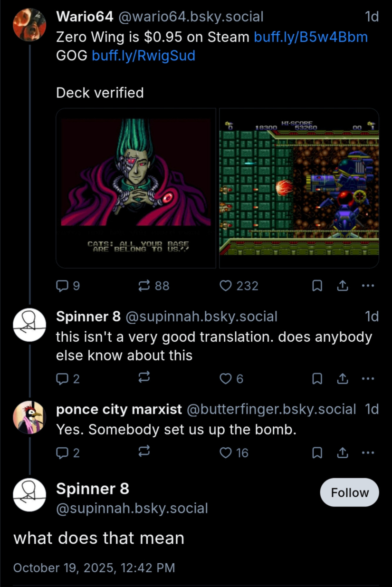Bookmark Spinner 8's translation reply

317,378
